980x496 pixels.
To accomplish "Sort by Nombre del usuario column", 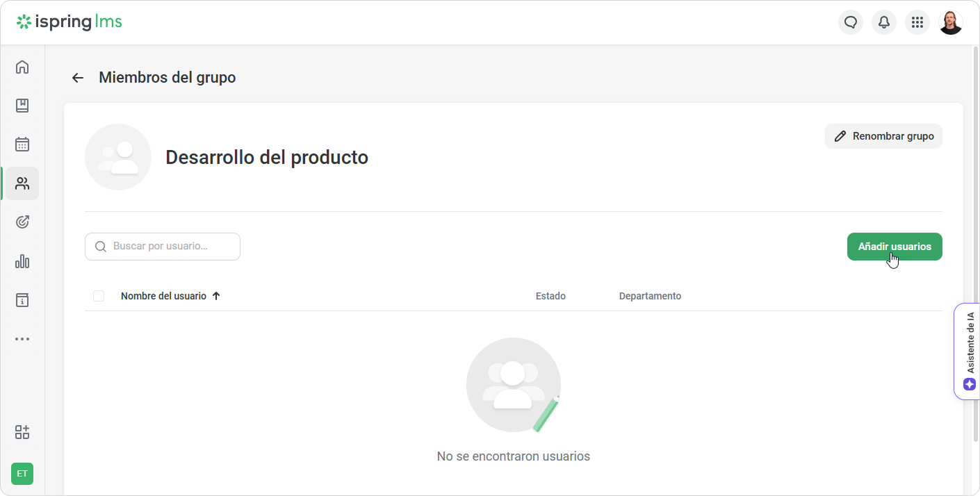I will tap(164, 296).
